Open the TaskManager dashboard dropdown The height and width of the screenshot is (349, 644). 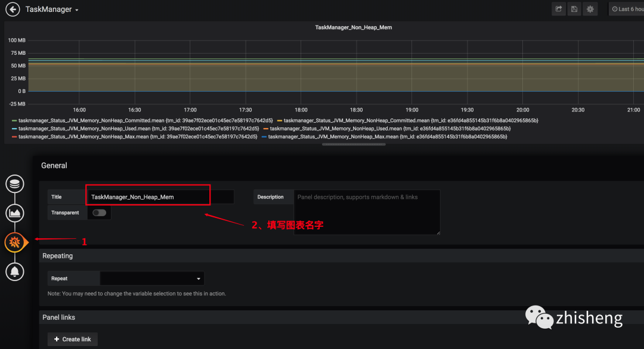[x=52, y=9]
